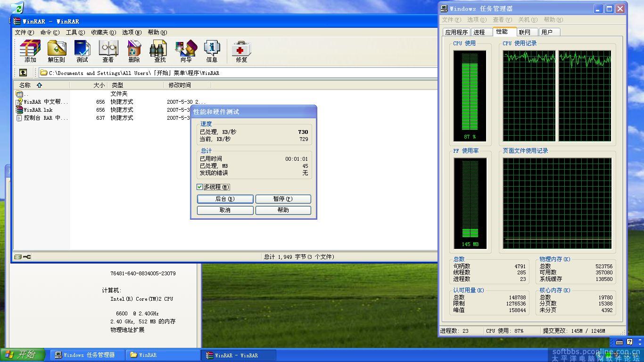Click the WinRAR address path field
Image resolution: width=644 pixels, height=362 pixels.
(x=238, y=73)
